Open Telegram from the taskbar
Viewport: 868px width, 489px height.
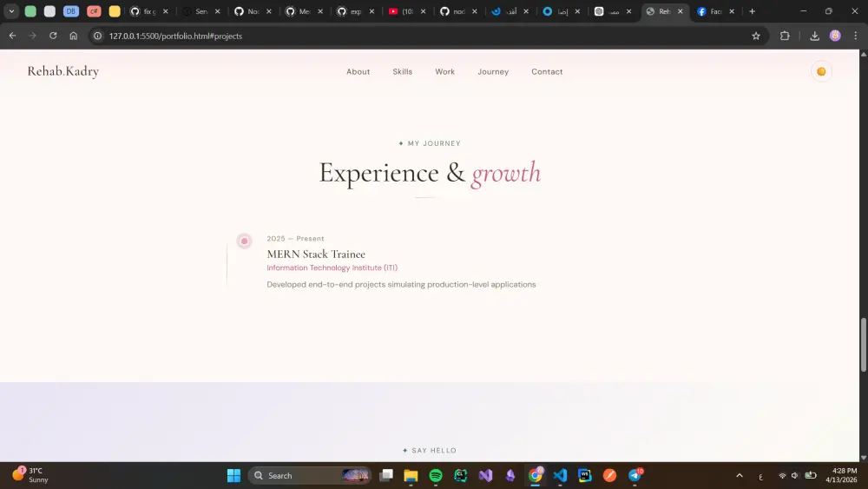[635, 475]
